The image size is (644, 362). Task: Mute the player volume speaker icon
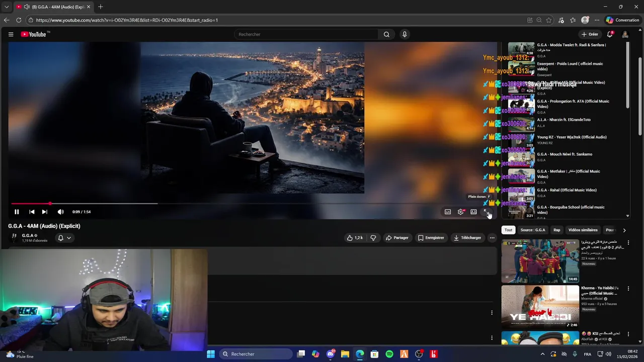coord(60,212)
